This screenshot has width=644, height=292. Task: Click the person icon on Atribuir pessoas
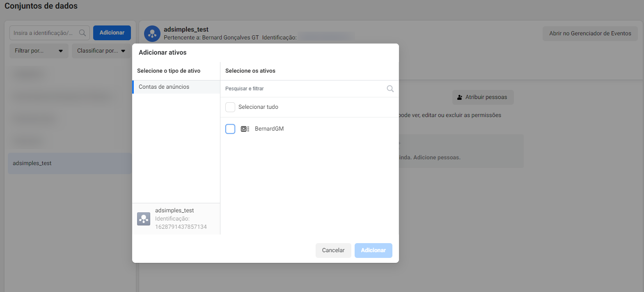460,97
